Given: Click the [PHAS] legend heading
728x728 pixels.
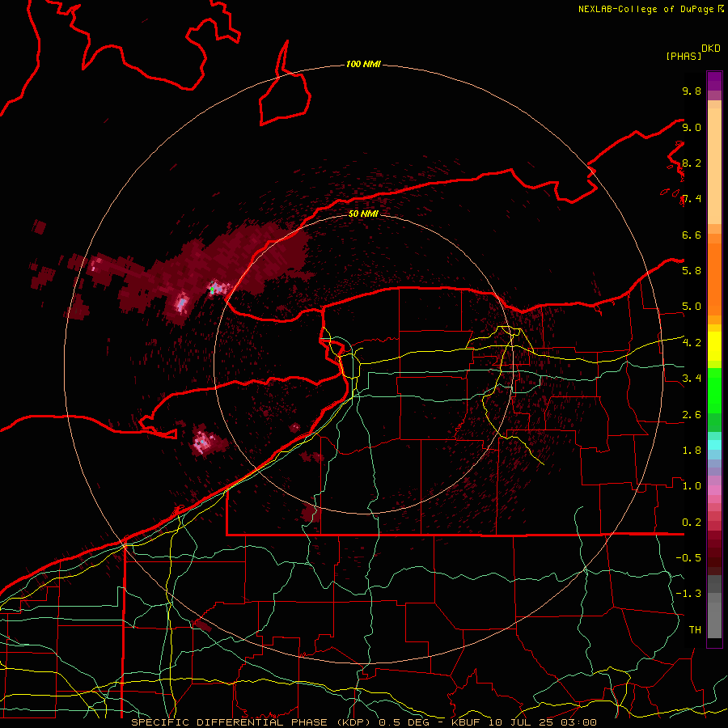Looking at the screenshot, I should tap(684, 56).
